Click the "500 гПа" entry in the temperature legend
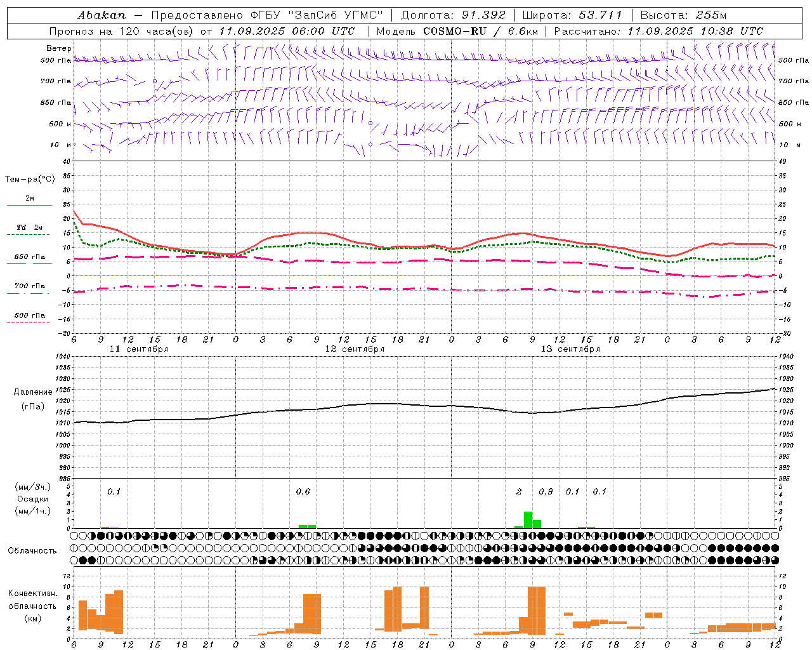This screenshot has width=812, height=650. (x=30, y=315)
